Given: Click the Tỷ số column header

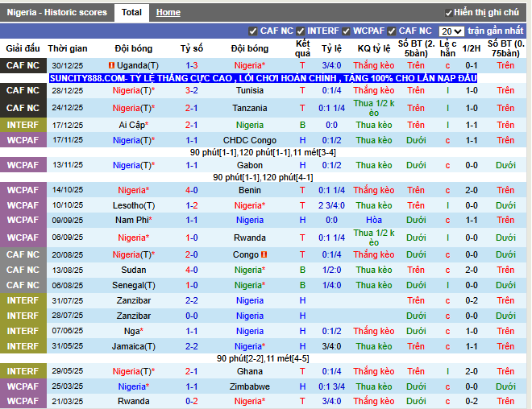Looking at the screenshot, I should click(x=192, y=48).
